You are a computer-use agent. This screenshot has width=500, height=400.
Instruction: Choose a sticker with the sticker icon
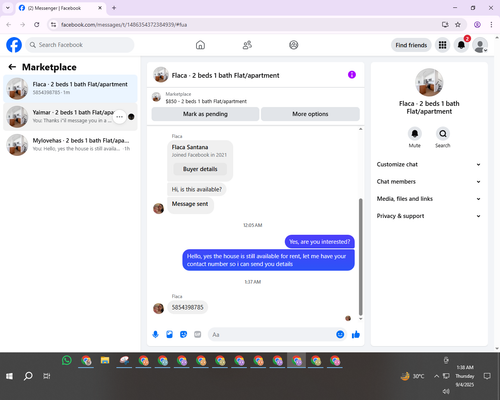click(183, 334)
